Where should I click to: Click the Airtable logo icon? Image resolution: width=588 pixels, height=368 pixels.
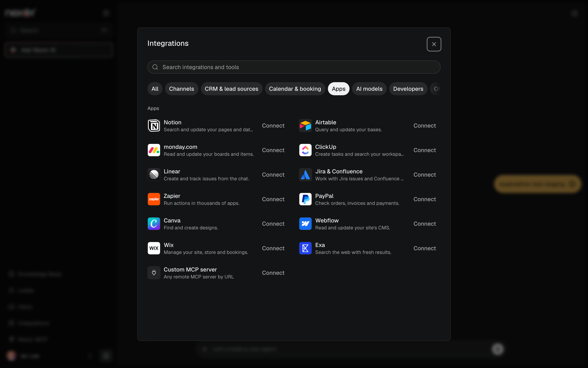coord(305,126)
